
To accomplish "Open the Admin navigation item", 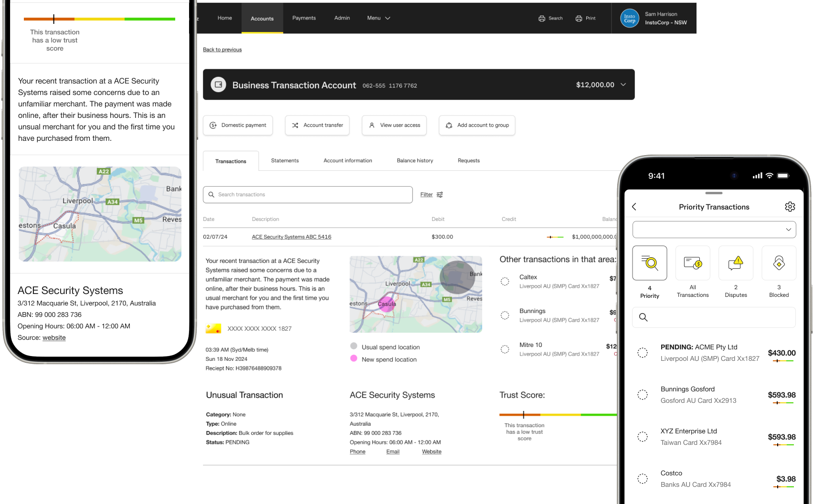I will click(342, 18).
